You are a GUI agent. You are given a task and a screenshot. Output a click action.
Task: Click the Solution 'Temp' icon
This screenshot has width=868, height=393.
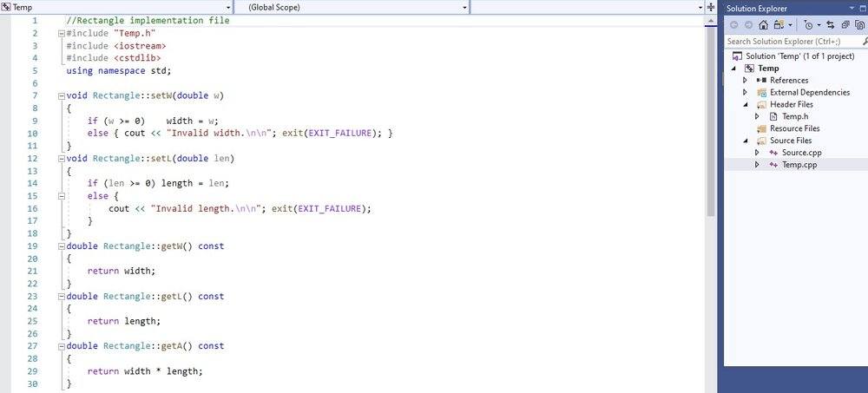click(x=737, y=56)
